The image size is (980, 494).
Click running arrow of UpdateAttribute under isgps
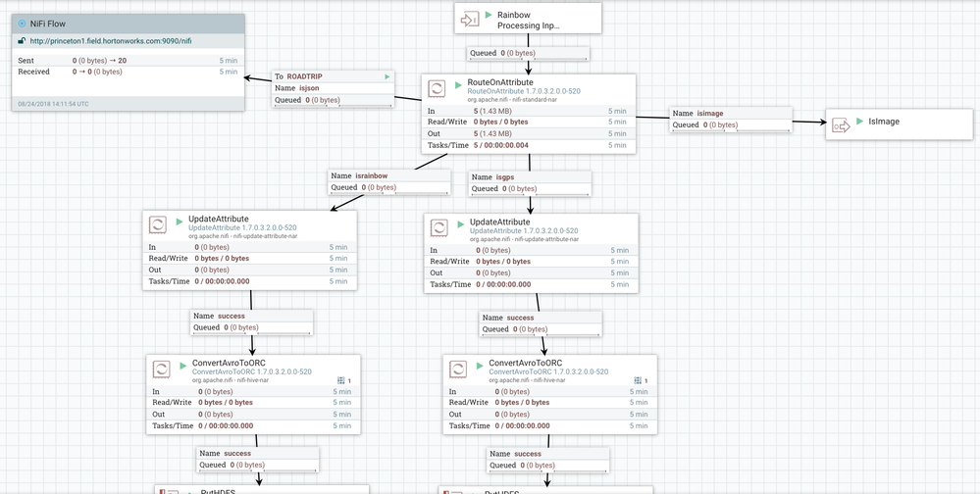click(x=461, y=222)
